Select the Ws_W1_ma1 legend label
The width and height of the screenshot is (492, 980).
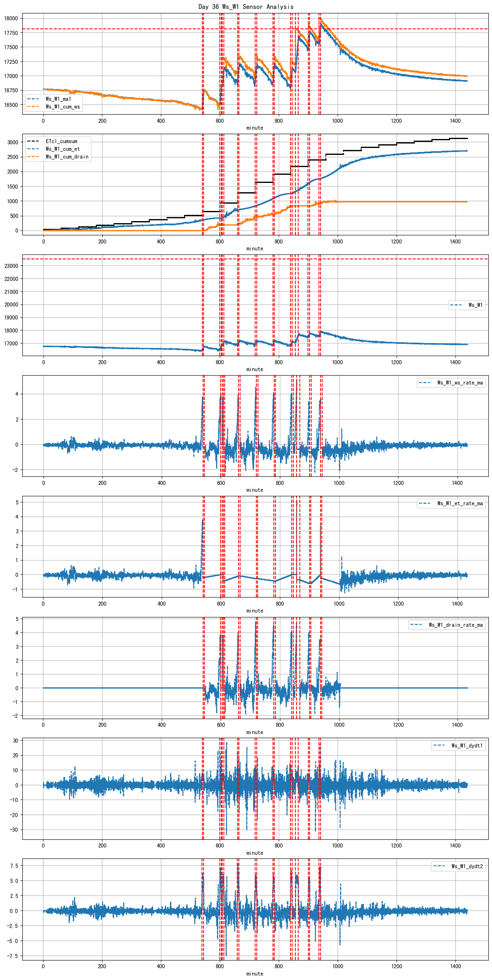point(58,99)
